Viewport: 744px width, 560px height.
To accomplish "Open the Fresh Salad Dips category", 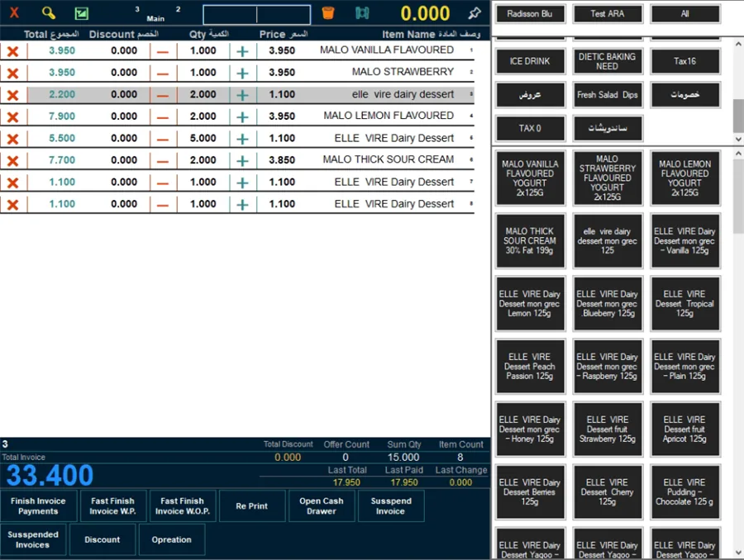I will point(608,95).
